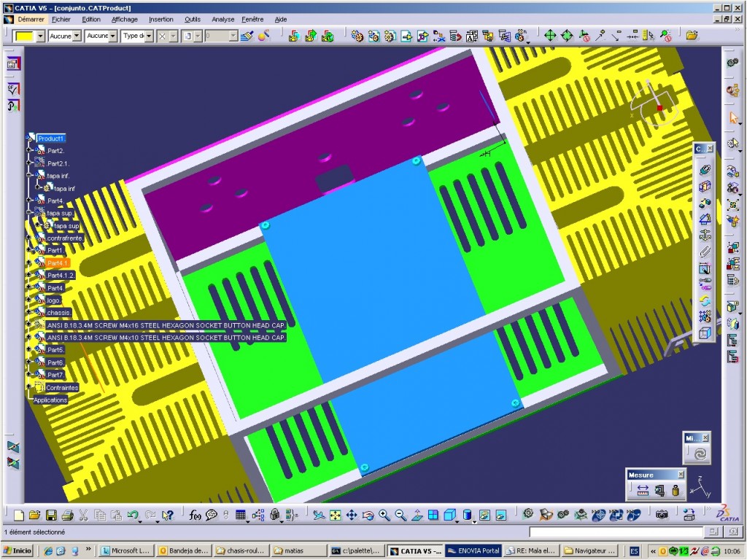Expand the Part5 tree node

pyautogui.click(x=29, y=349)
